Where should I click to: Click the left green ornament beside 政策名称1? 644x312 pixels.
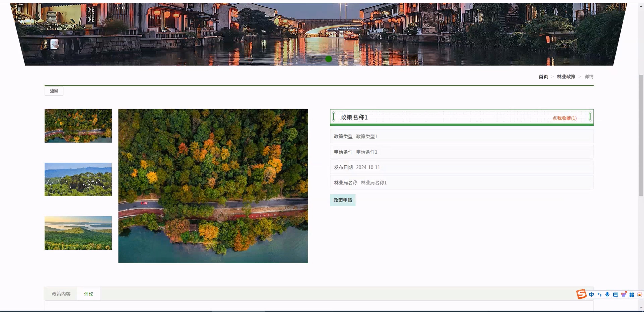pyautogui.click(x=333, y=117)
